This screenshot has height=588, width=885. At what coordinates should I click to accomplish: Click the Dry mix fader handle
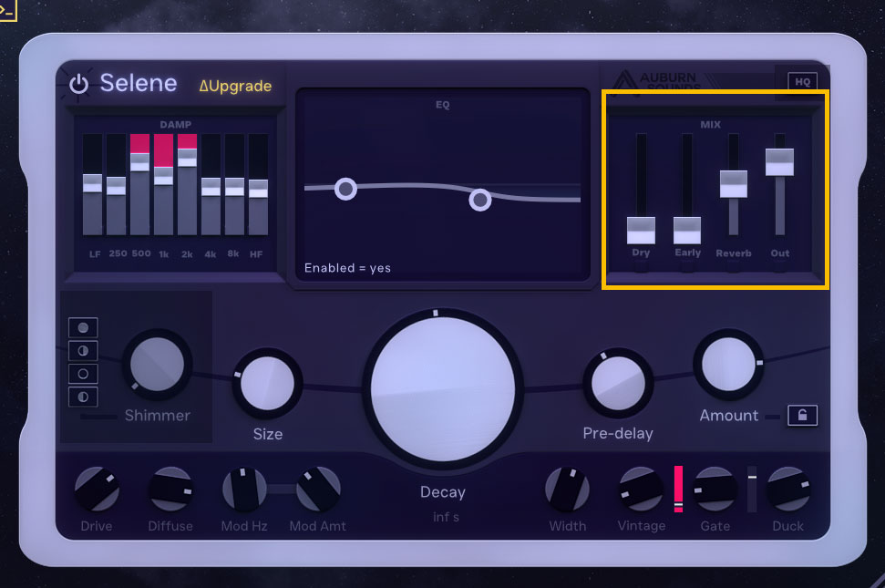[641, 230]
